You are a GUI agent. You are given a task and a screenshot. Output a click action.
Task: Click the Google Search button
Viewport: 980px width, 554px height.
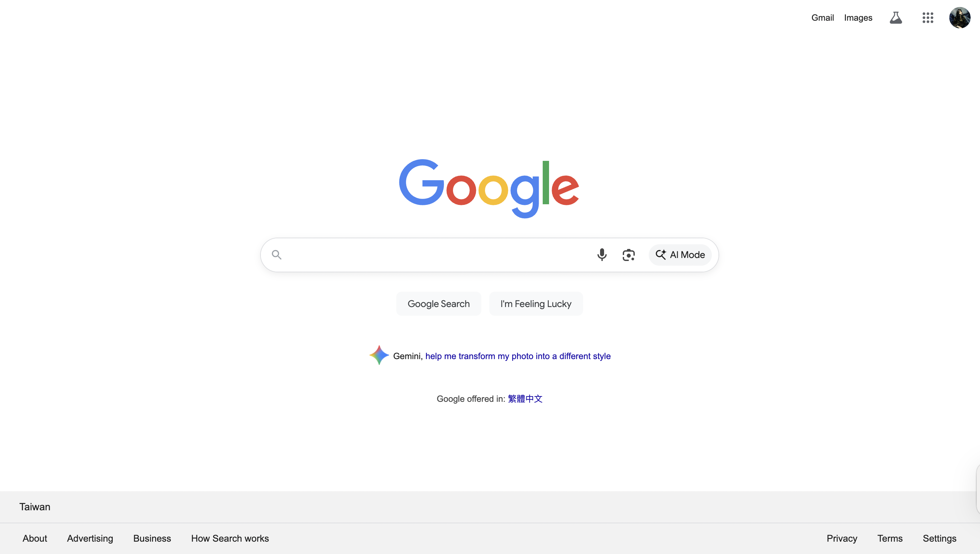pos(439,304)
